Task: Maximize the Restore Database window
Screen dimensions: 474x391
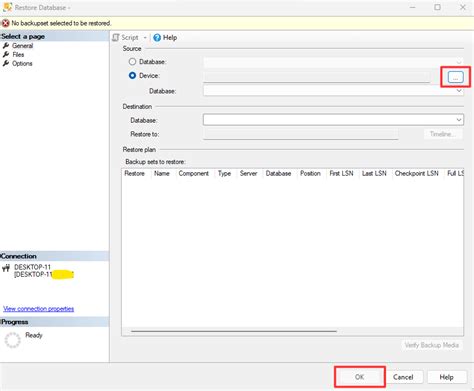Action: click(437, 7)
